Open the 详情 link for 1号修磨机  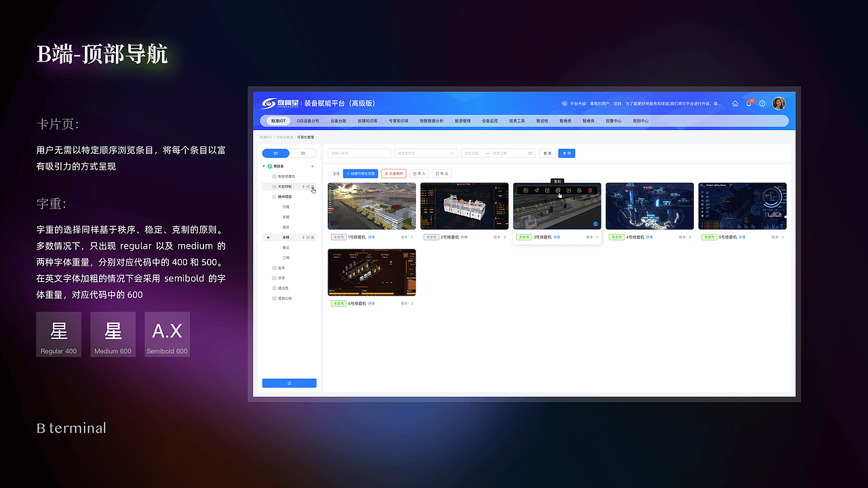click(x=371, y=237)
